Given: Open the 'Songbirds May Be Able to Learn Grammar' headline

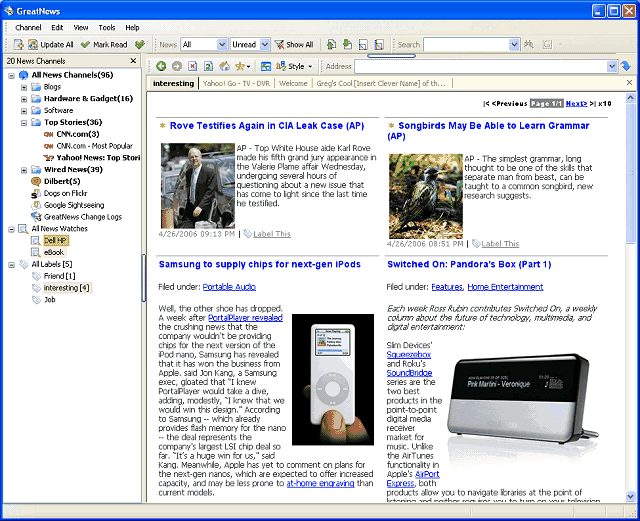Looking at the screenshot, I should coord(488,131).
